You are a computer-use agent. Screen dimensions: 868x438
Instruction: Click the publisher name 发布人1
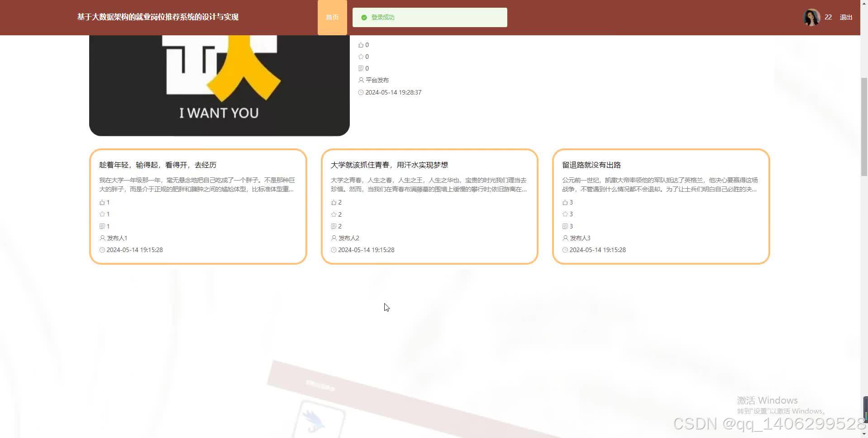point(117,238)
